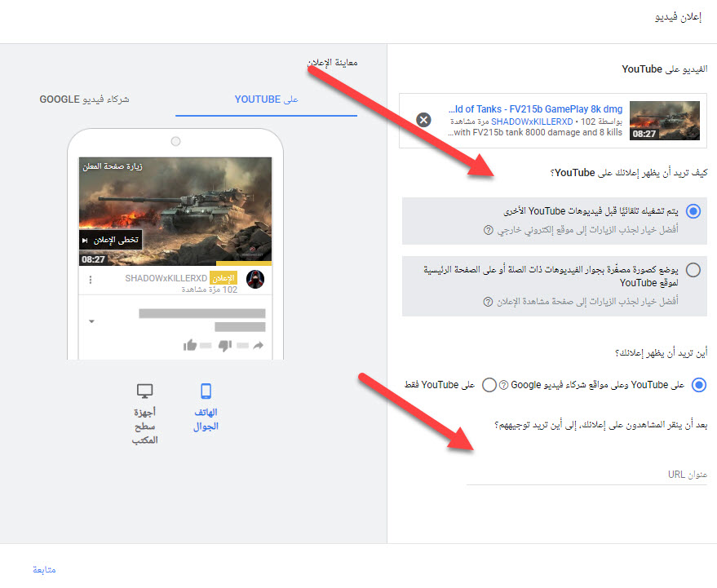Open help icon for watch page visits option

point(488,302)
